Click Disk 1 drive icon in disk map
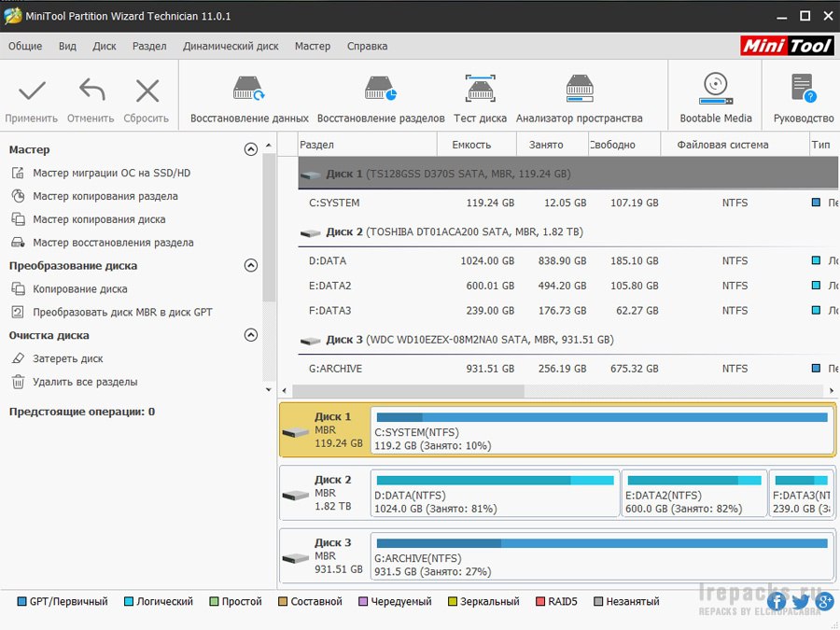 295,432
